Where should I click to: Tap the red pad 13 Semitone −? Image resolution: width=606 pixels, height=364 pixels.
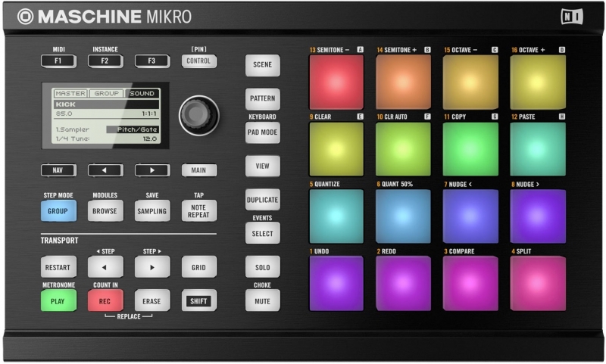336,82
